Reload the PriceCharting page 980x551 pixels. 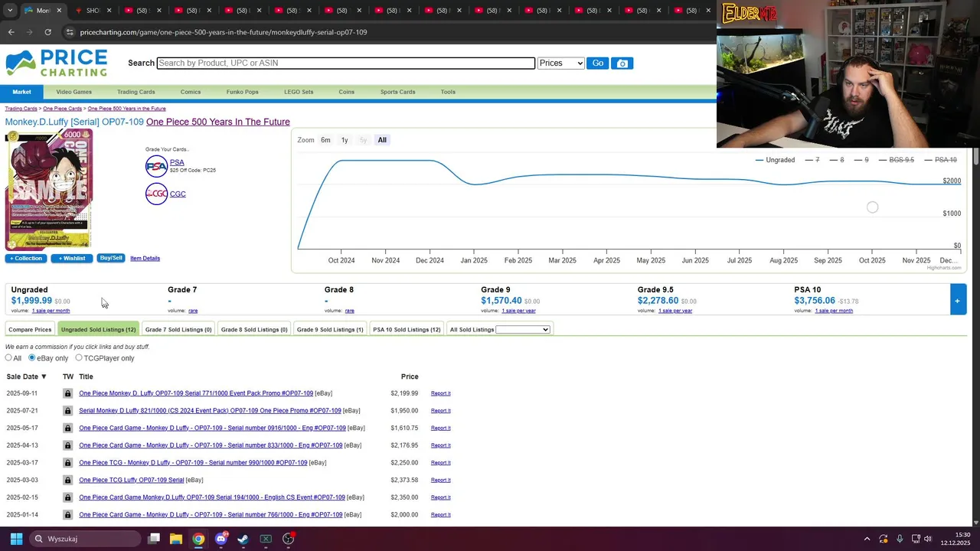pyautogui.click(x=47, y=32)
